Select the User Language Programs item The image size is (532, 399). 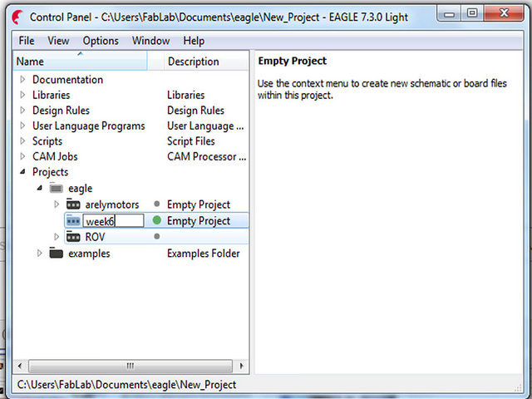tap(89, 126)
